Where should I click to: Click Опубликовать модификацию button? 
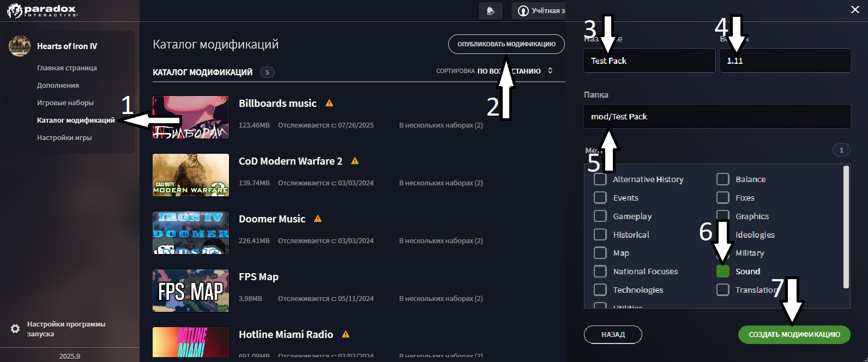pos(507,44)
